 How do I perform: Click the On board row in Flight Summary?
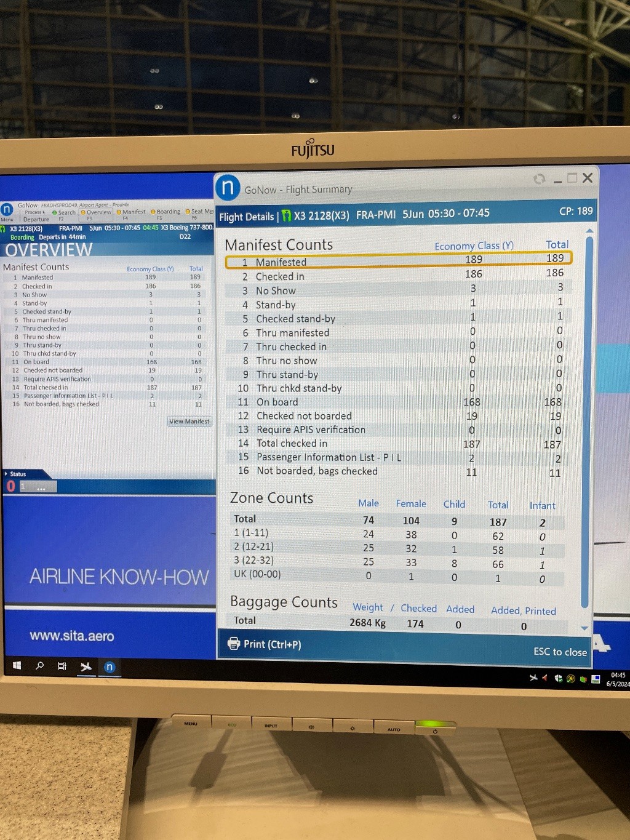(399, 402)
